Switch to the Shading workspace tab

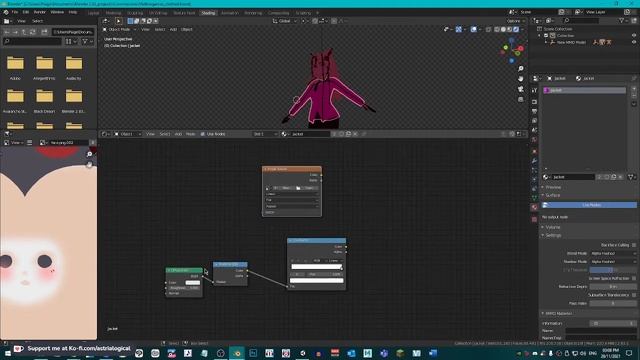(208, 13)
